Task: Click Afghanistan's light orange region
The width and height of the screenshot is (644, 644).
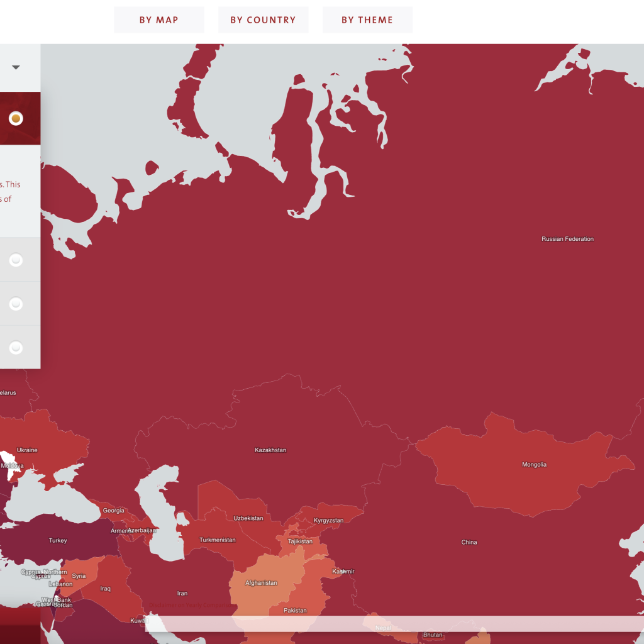Action: tap(260, 583)
